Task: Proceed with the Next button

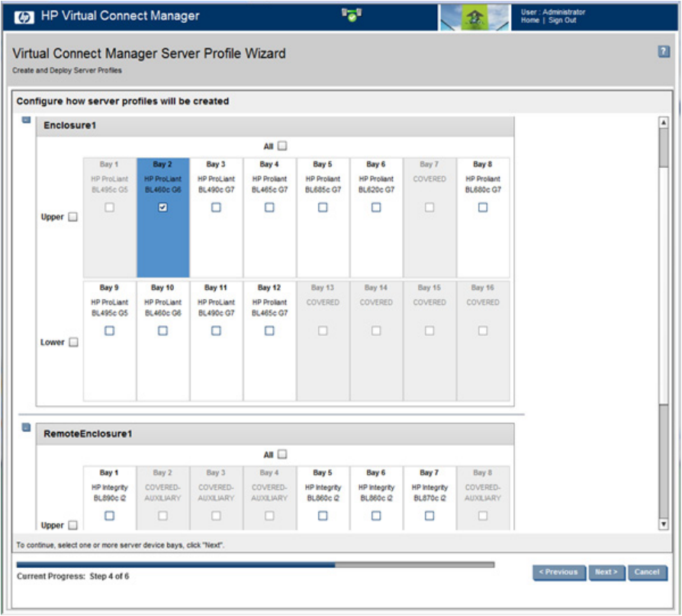Action: [x=606, y=572]
